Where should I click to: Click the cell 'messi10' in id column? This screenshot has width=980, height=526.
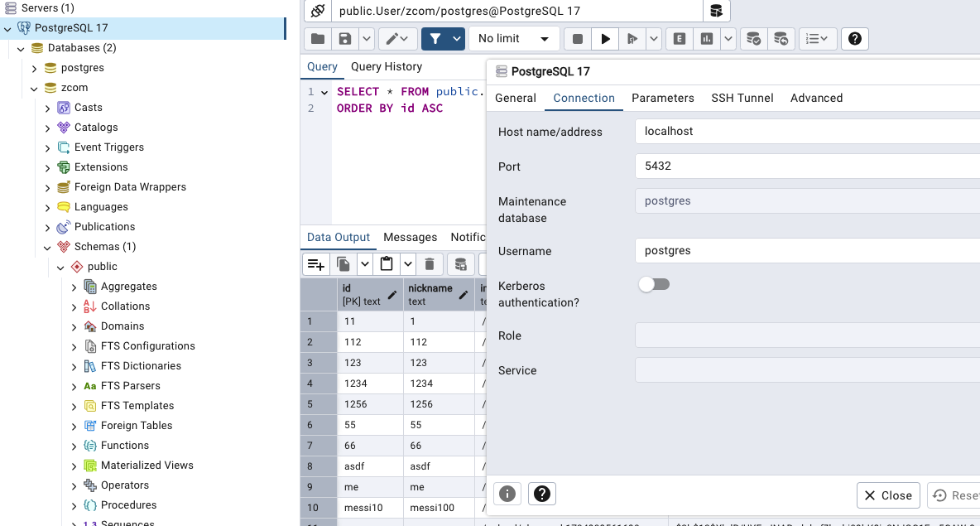pos(372,508)
